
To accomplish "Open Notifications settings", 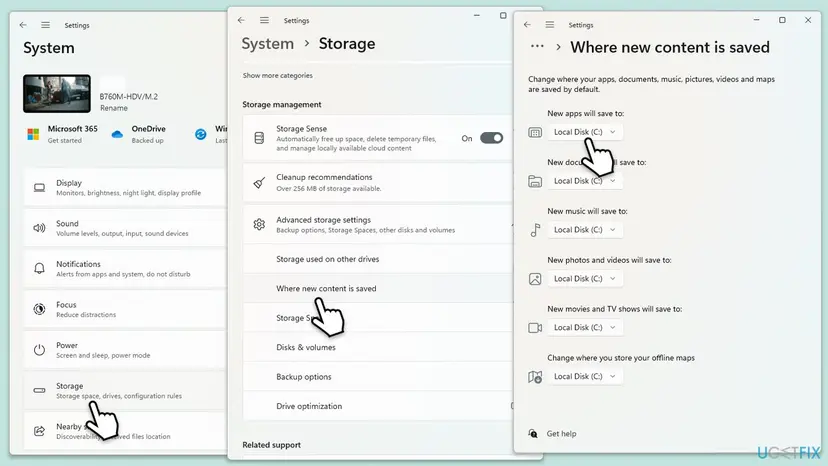I will pos(126,268).
